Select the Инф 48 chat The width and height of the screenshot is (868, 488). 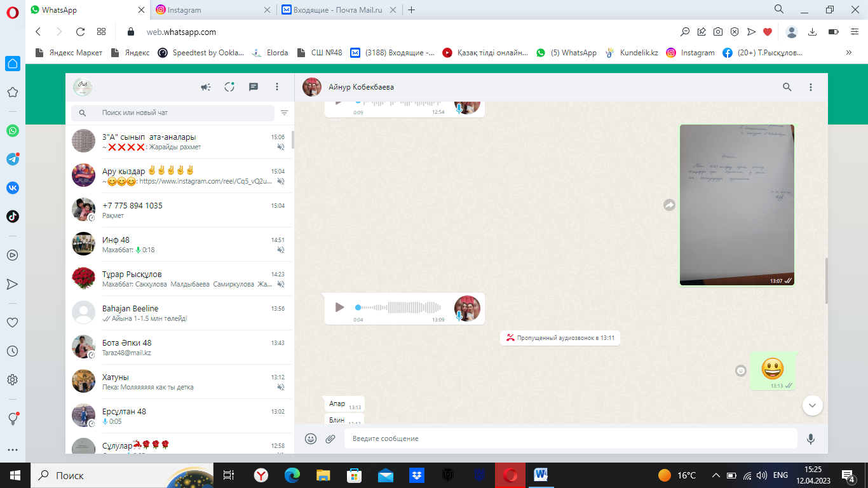[x=180, y=245]
